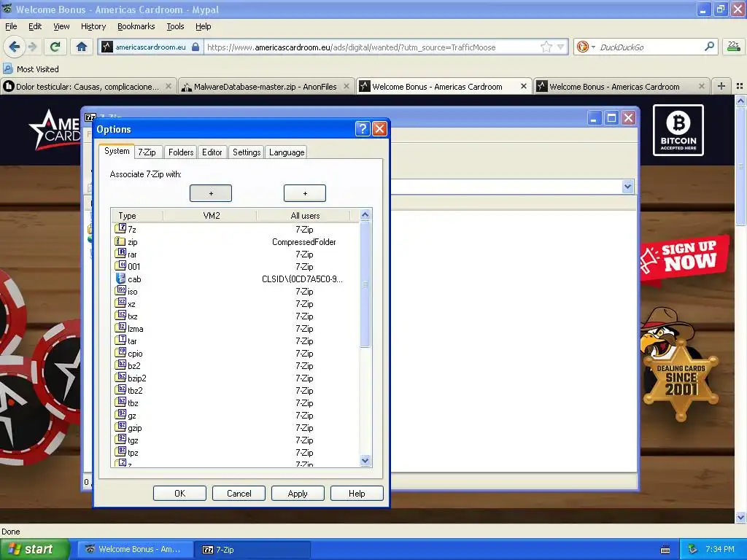Click the Help button in Options dialog

click(x=357, y=494)
